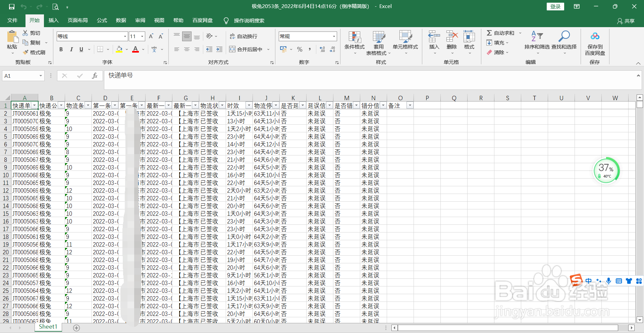Apply the red font color swatch
Screen dimensions: 644x333
point(136,49)
